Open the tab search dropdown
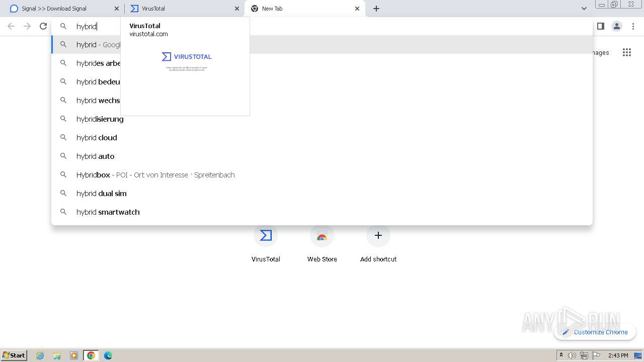644x362 pixels. tap(584, 9)
